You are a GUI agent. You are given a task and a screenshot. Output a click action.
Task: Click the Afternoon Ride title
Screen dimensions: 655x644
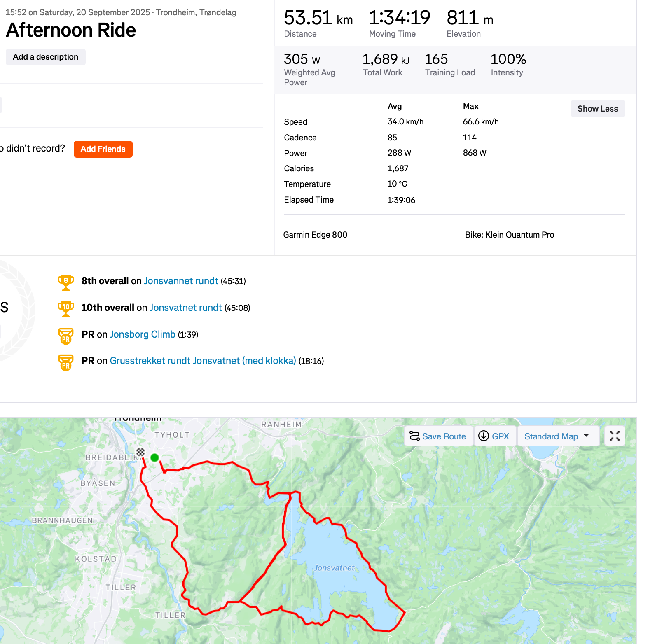click(x=71, y=30)
